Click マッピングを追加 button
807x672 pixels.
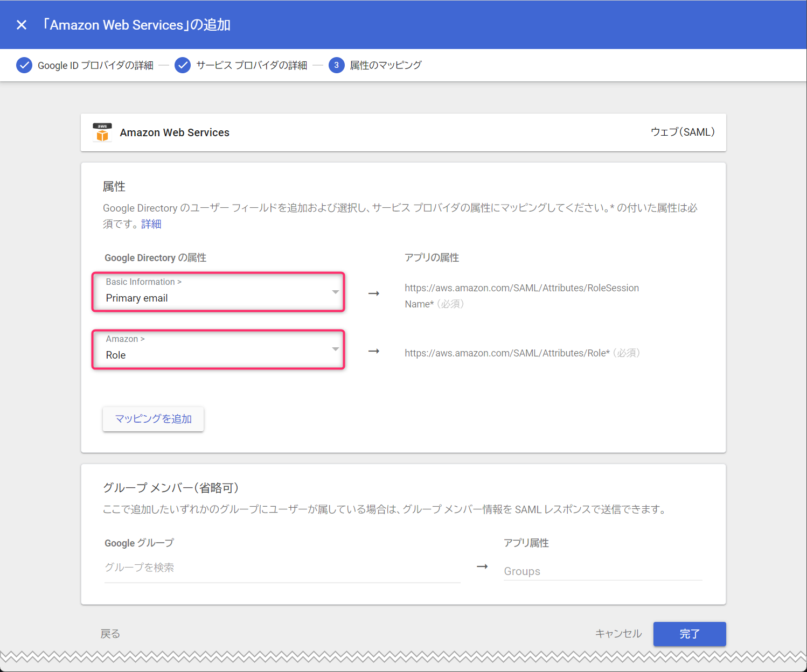coord(153,419)
